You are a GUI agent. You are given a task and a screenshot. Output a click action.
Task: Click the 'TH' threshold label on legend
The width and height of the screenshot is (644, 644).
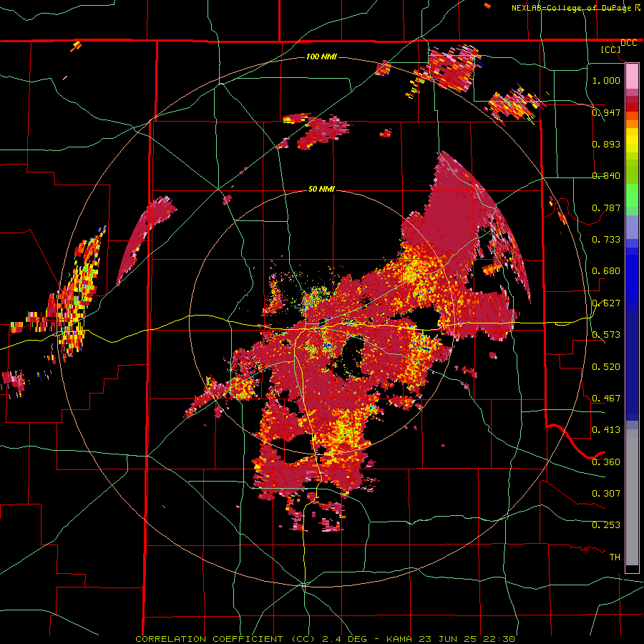coord(615,557)
